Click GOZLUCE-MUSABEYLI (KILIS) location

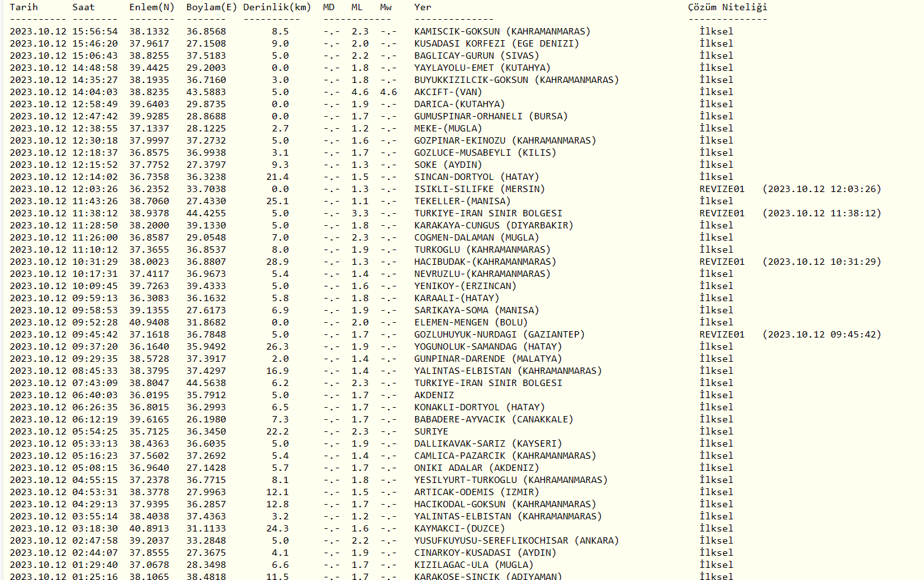[x=485, y=152]
